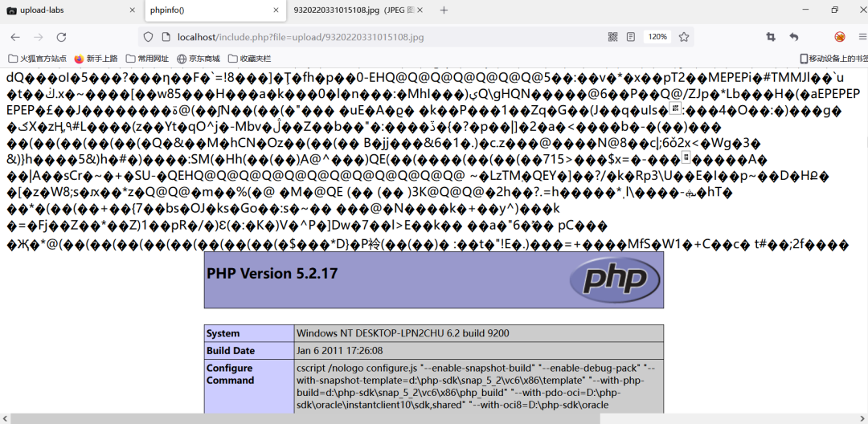Viewport: 868px width, 424px height.
Task: Click the screenshot crop icon in toolbar
Action: 771,37
